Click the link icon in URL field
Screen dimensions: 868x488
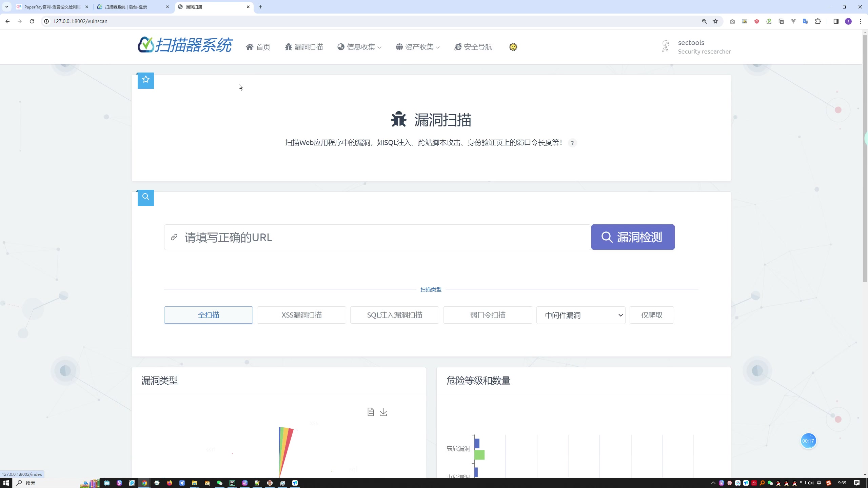tap(174, 237)
